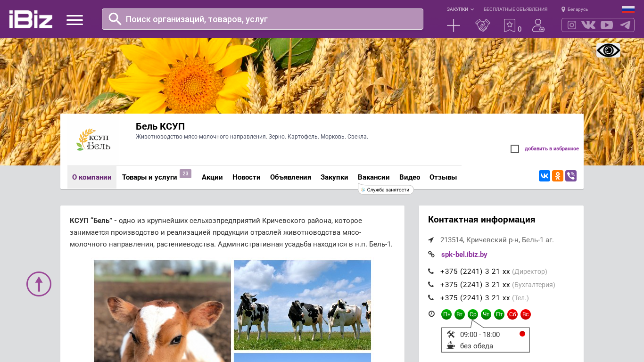The image size is (644, 362).
Task: Click the user registration profile icon
Action: click(538, 25)
